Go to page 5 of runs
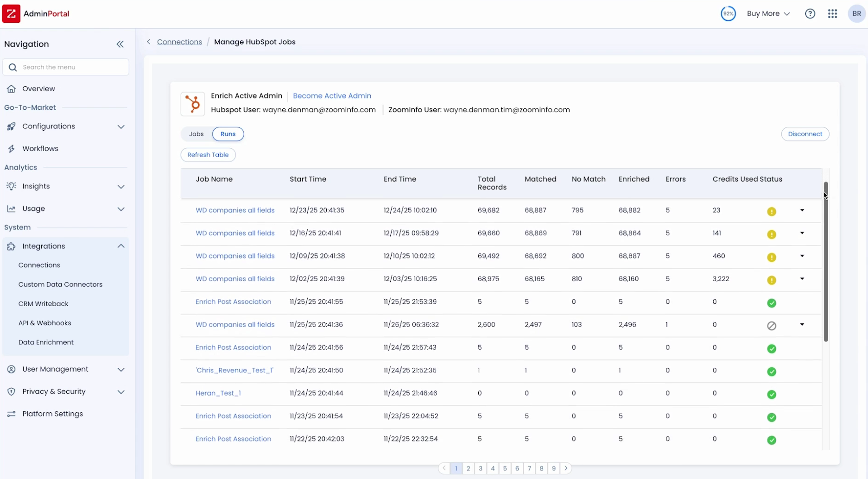Image resolution: width=868 pixels, height=479 pixels. tap(505, 468)
